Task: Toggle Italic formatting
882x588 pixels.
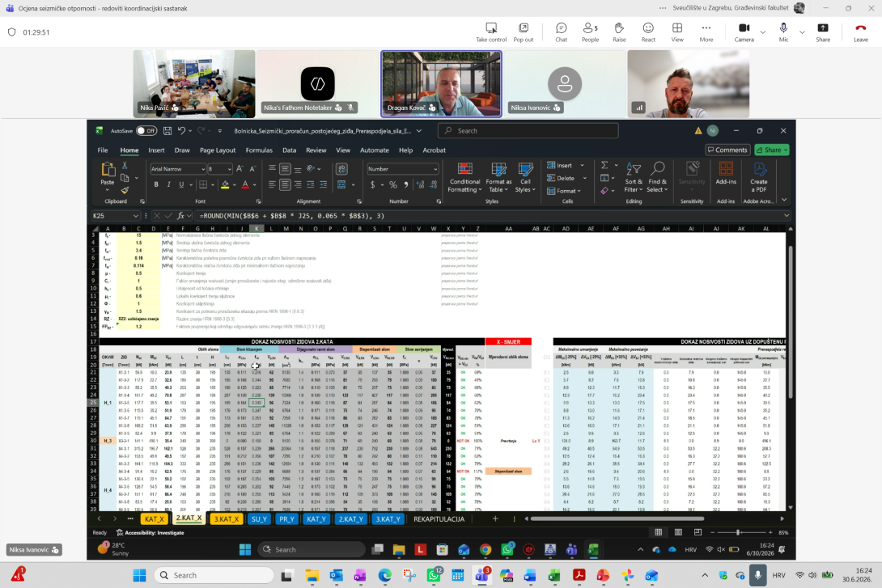Action: pyautogui.click(x=168, y=184)
